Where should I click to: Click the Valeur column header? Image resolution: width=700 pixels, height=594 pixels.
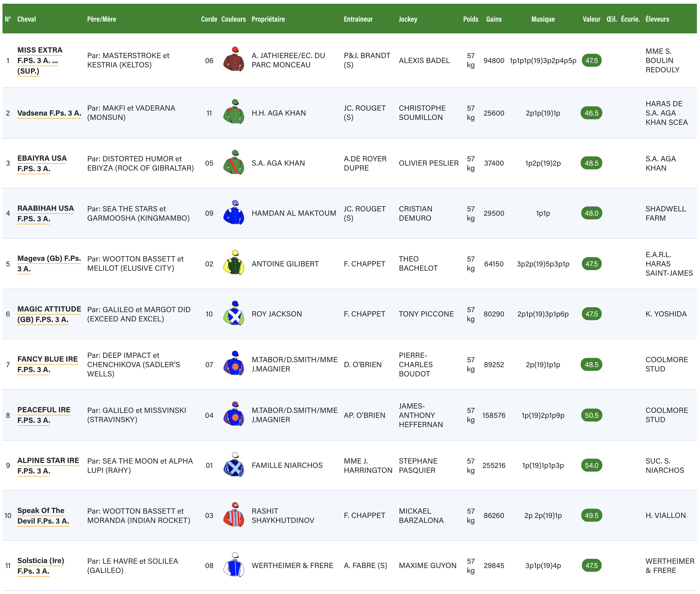(591, 19)
